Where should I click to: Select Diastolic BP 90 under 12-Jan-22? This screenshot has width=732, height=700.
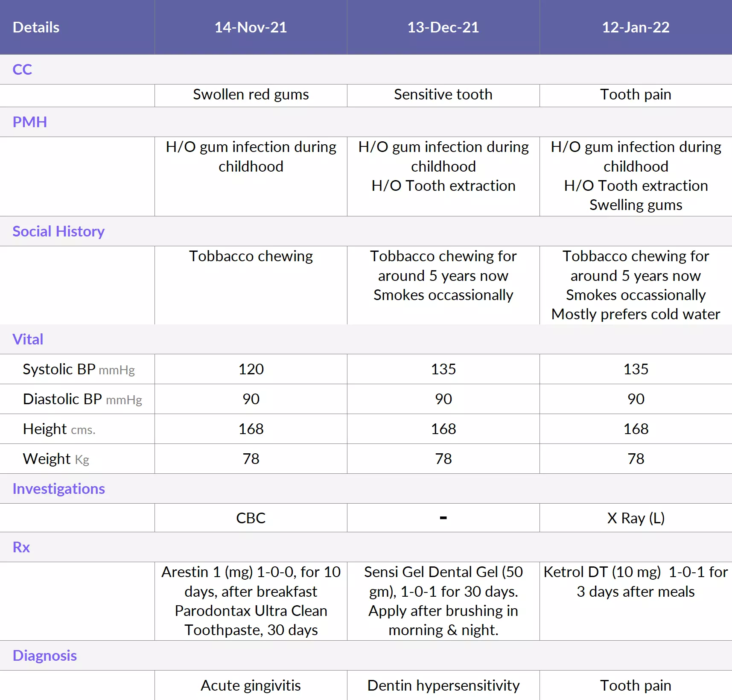click(636, 399)
